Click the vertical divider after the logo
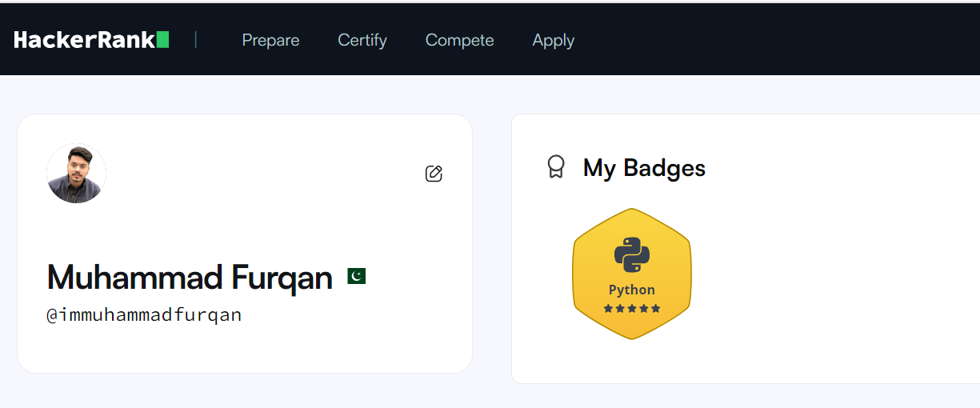 [196, 40]
